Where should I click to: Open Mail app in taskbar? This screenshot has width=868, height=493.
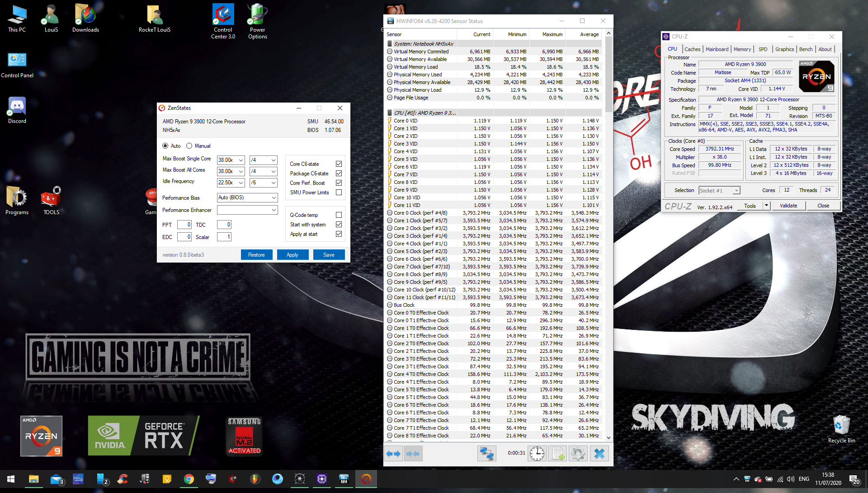(57, 479)
